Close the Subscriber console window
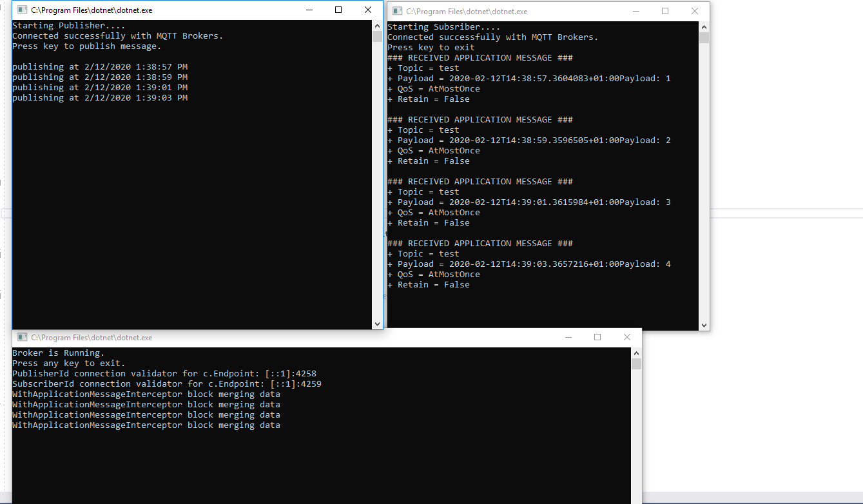 (x=695, y=12)
